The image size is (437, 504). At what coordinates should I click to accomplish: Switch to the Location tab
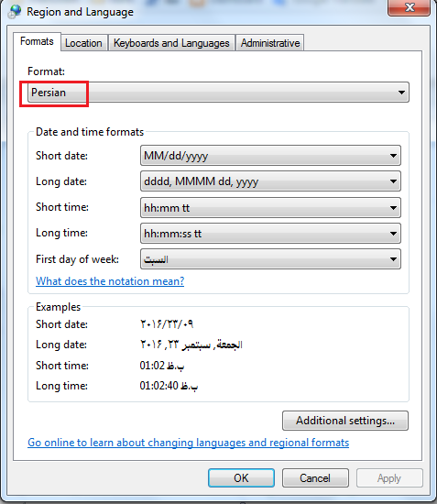[x=83, y=43]
